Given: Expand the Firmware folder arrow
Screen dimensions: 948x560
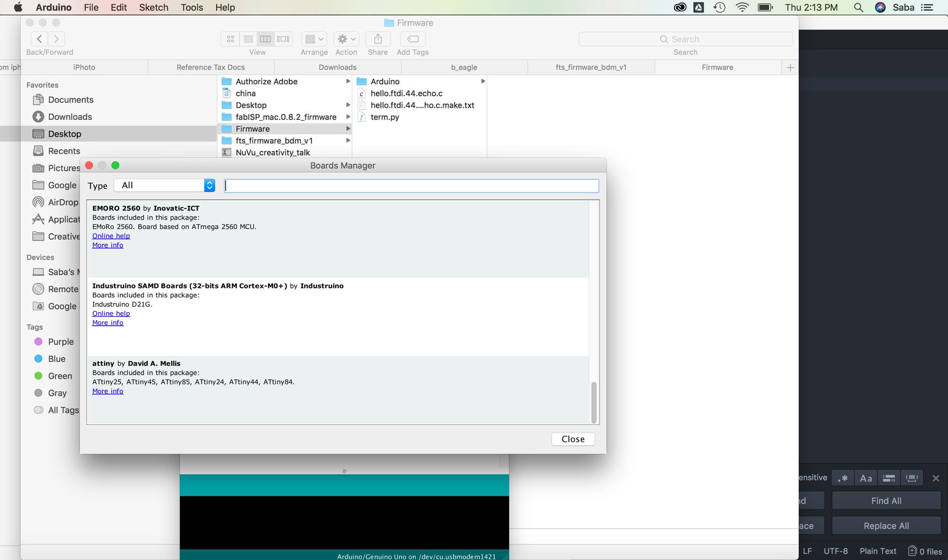Looking at the screenshot, I should [348, 129].
